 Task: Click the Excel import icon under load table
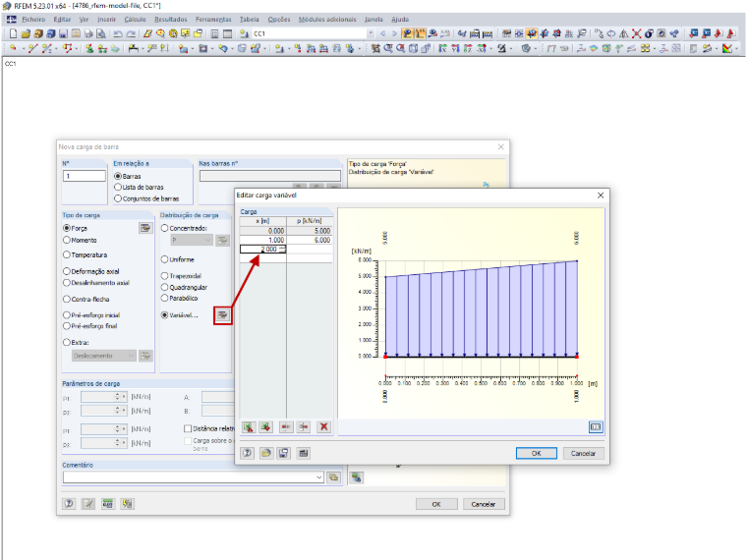(249, 426)
